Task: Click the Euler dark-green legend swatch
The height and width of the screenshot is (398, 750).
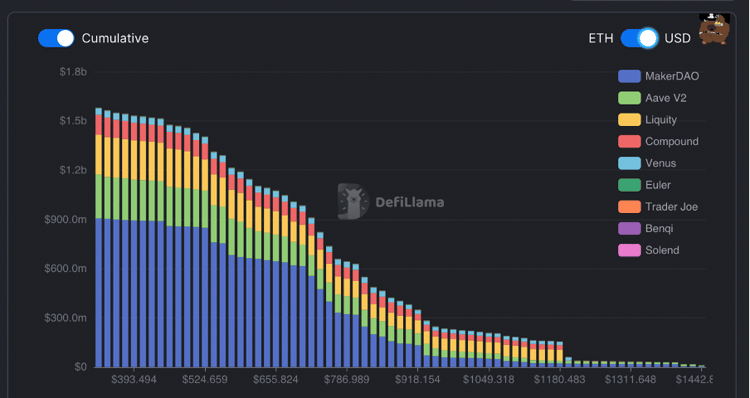Action: 629,185
